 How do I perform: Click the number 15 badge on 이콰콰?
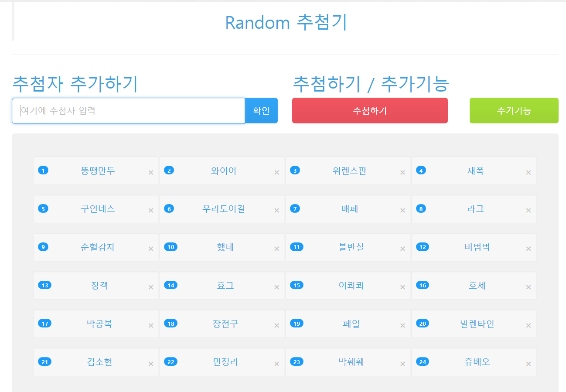297,286
